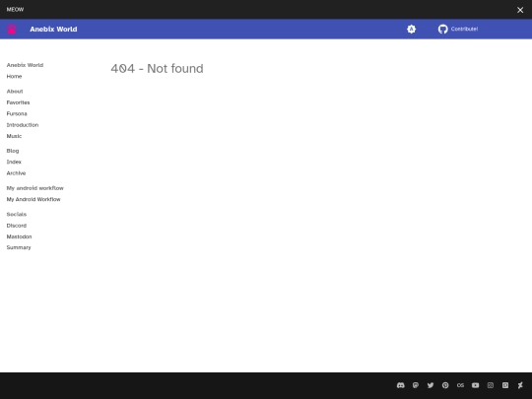The height and width of the screenshot is (399, 532).
Task: Open the Last.fm icon in the footer
Action: click(460, 385)
